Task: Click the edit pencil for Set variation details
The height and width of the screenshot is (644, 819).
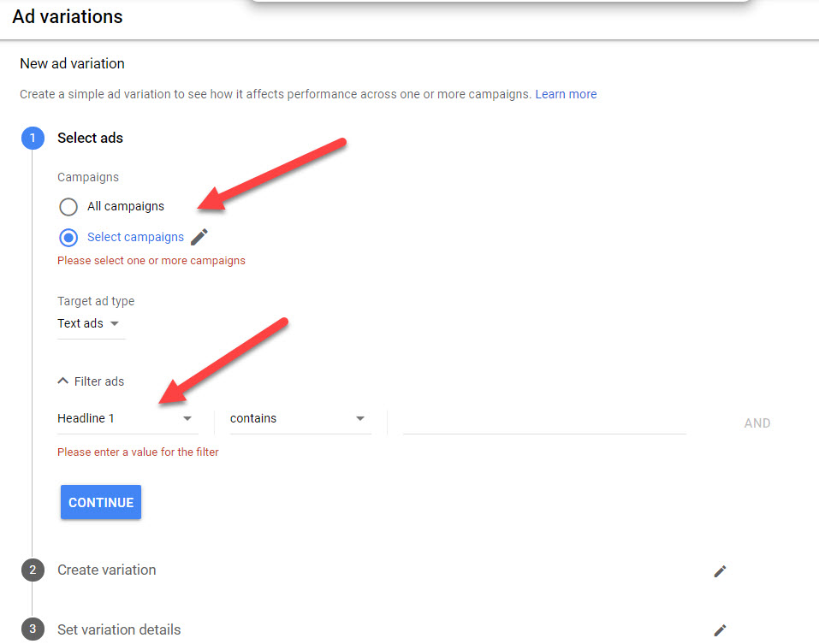Action: (x=720, y=630)
